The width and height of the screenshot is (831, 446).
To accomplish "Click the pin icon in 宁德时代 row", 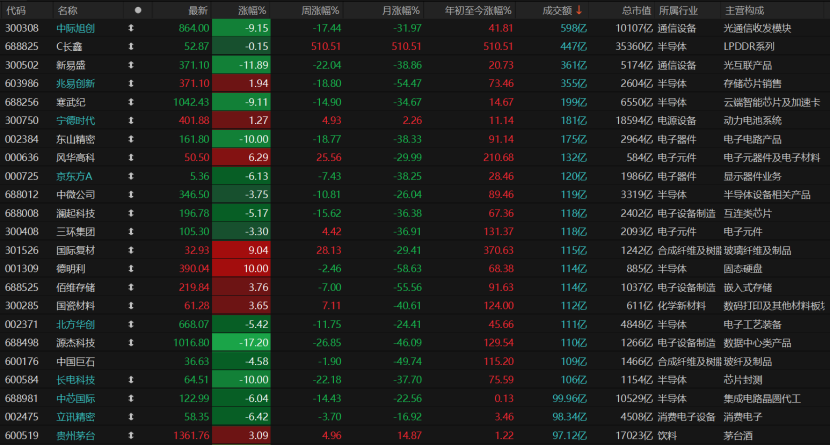I will (131, 121).
